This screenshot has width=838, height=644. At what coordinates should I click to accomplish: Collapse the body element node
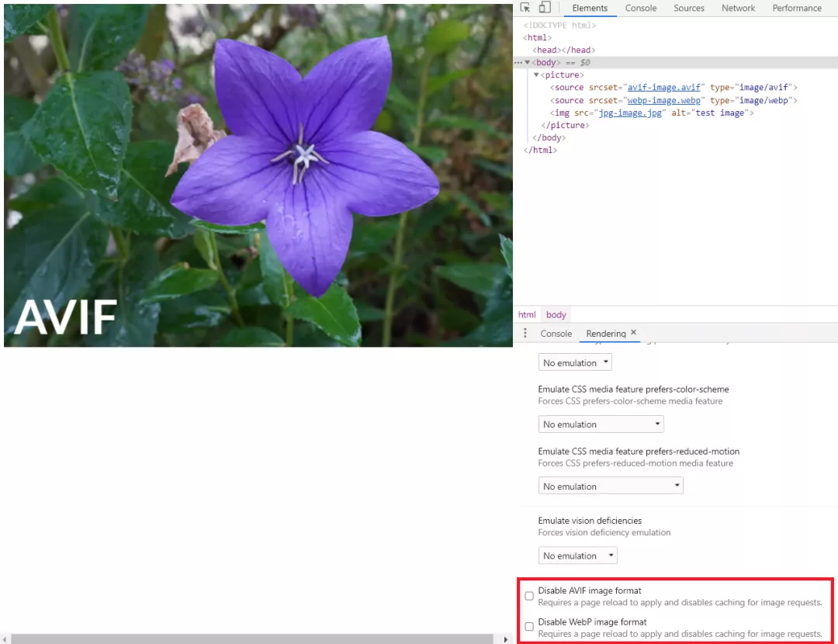click(527, 62)
